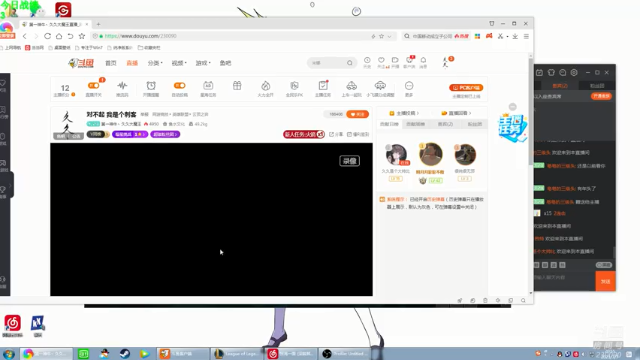This screenshot has width=640, height=360.
Task: Open the 鱼吧 nav item
Action: [x=225, y=63]
